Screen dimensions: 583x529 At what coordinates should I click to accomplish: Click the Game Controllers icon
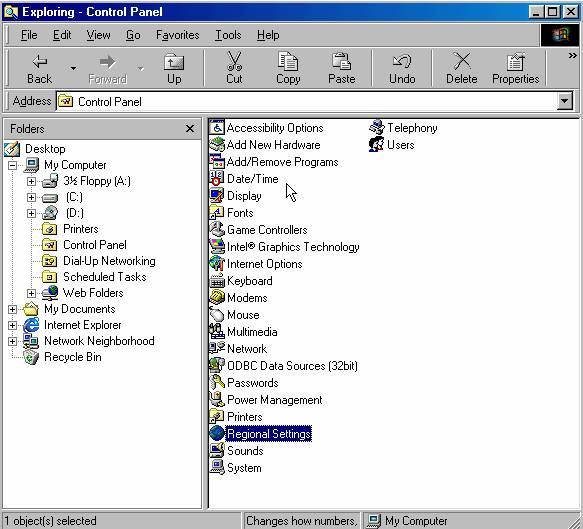click(x=217, y=230)
